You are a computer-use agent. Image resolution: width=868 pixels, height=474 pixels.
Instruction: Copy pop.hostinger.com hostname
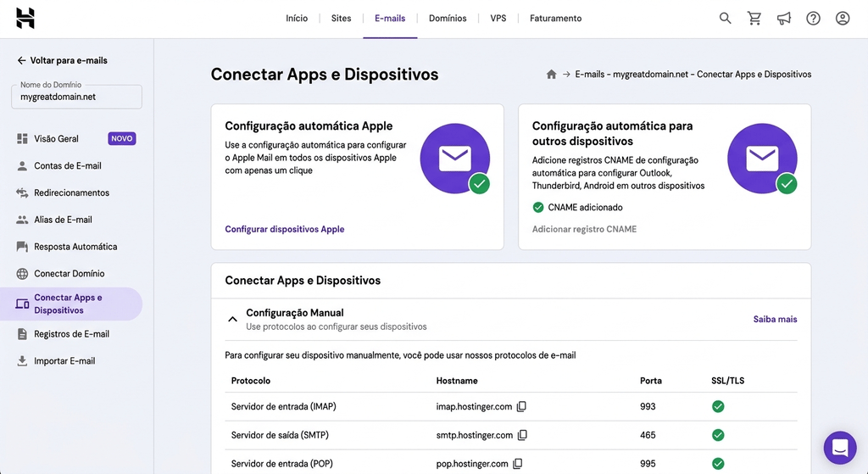pos(518,464)
